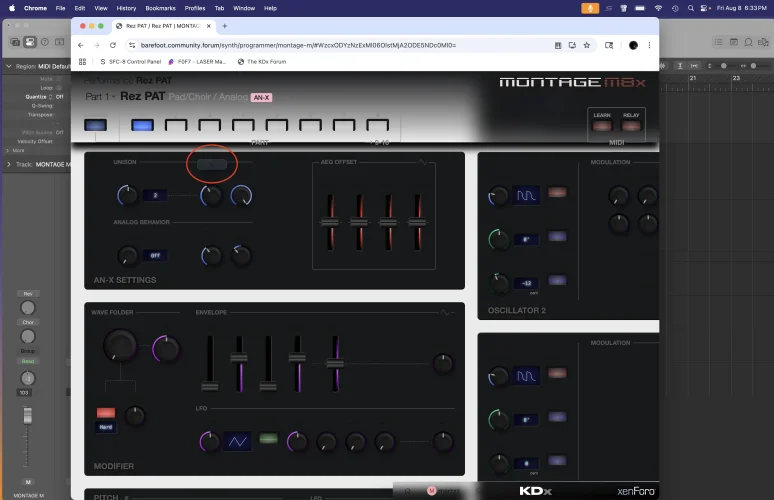The width and height of the screenshot is (774, 500).
Task: Reload the page in Chrome
Action: coord(113,45)
